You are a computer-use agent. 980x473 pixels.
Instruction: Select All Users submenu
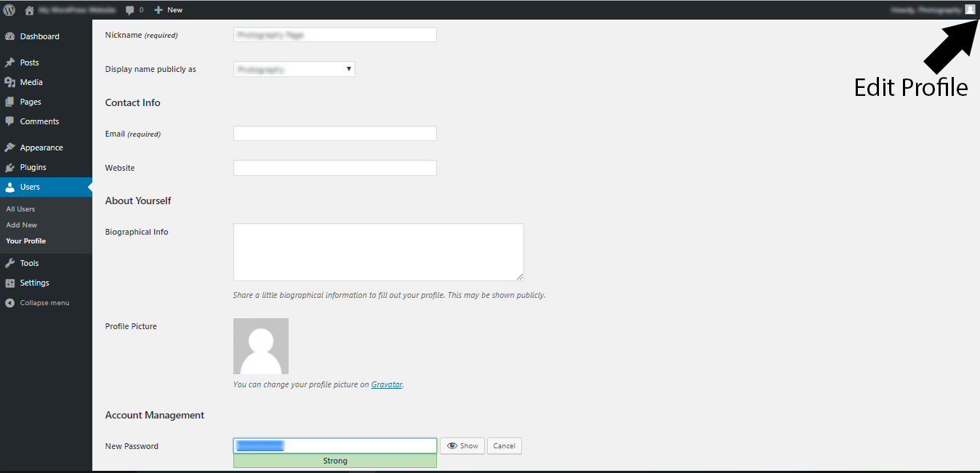[20, 209]
